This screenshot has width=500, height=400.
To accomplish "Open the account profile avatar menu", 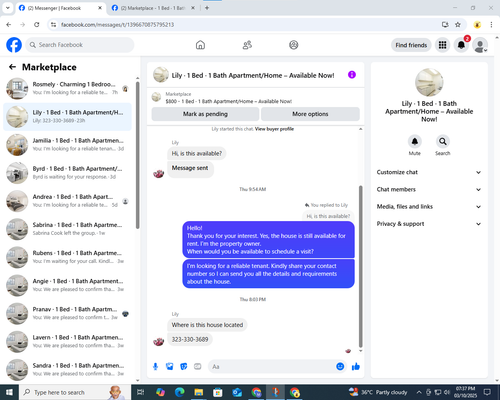I will click(480, 45).
